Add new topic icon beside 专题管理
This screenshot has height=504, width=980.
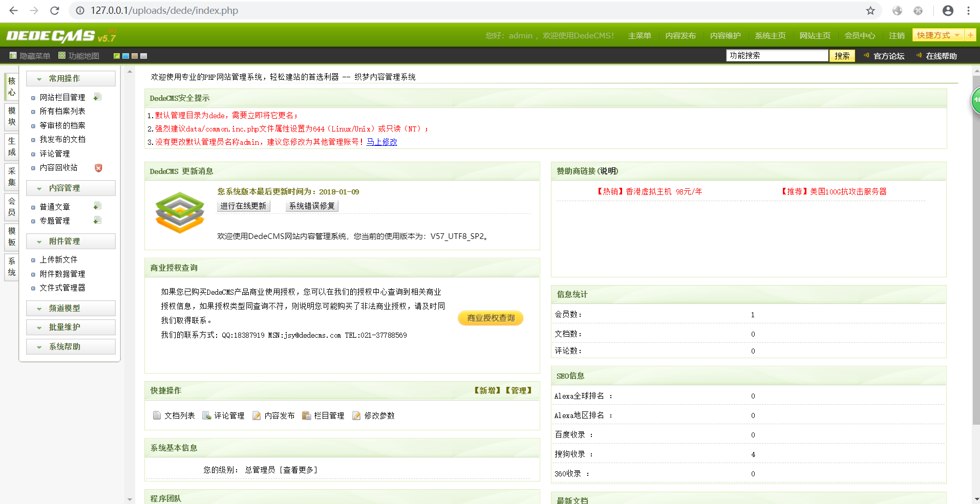click(x=97, y=220)
